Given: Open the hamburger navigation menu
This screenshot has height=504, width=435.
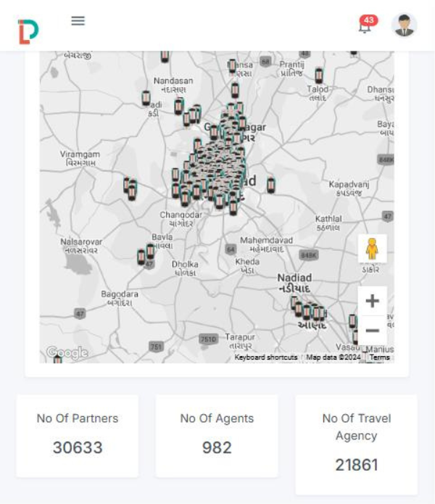Looking at the screenshot, I should click(78, 21).
